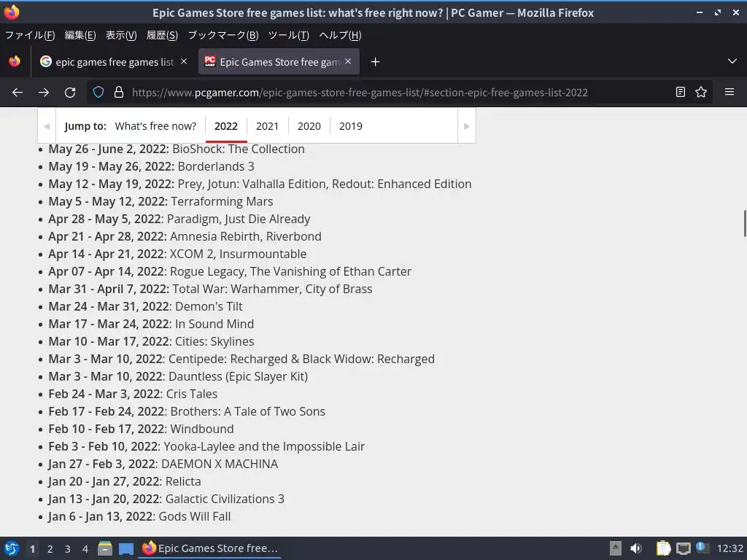Close the PC Gamer Epic Games Store tab

point(348,61)
